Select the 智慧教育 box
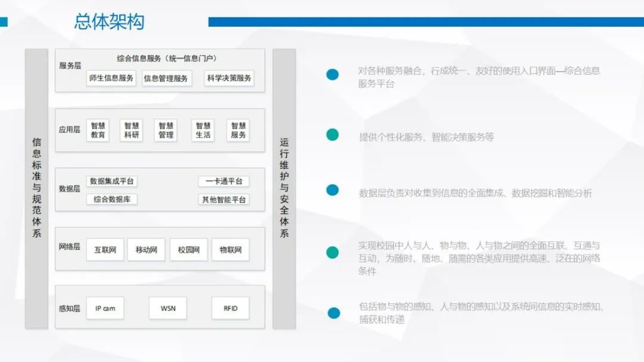This screenshot has width=644, height=362. click(x=98, y=130)
